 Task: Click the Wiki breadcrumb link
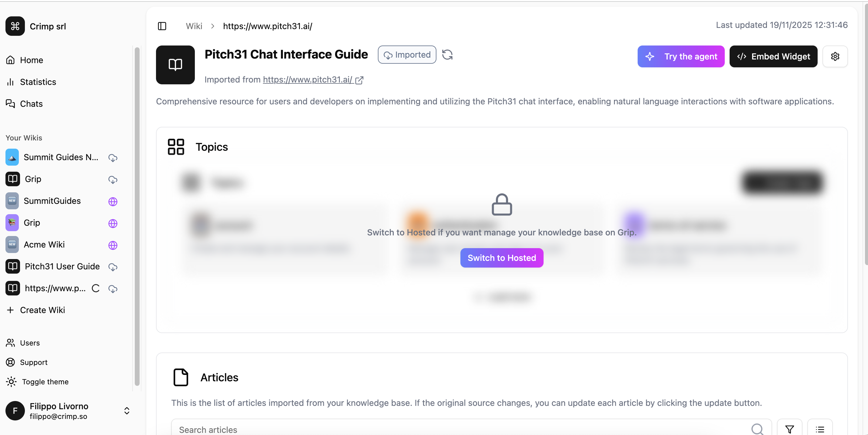pos(194,26)
